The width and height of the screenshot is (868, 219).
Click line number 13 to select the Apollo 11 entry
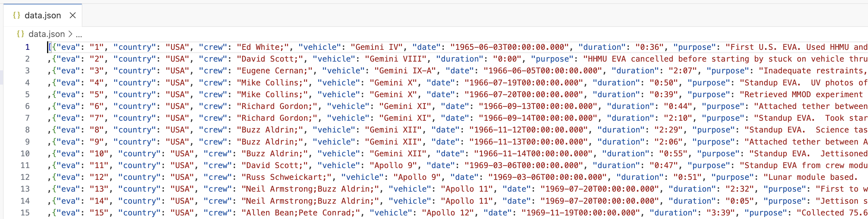click(25, 189)
